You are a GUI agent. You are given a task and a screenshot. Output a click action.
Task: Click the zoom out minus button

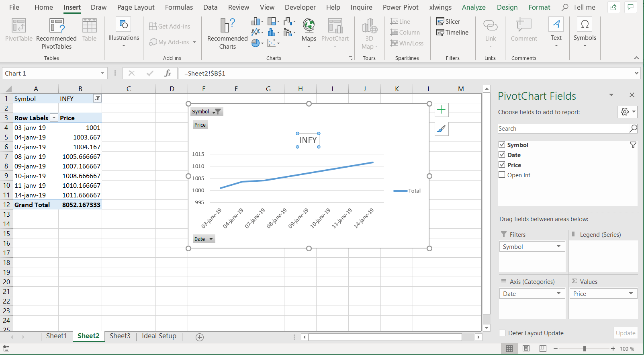click(x=556, y=349)
